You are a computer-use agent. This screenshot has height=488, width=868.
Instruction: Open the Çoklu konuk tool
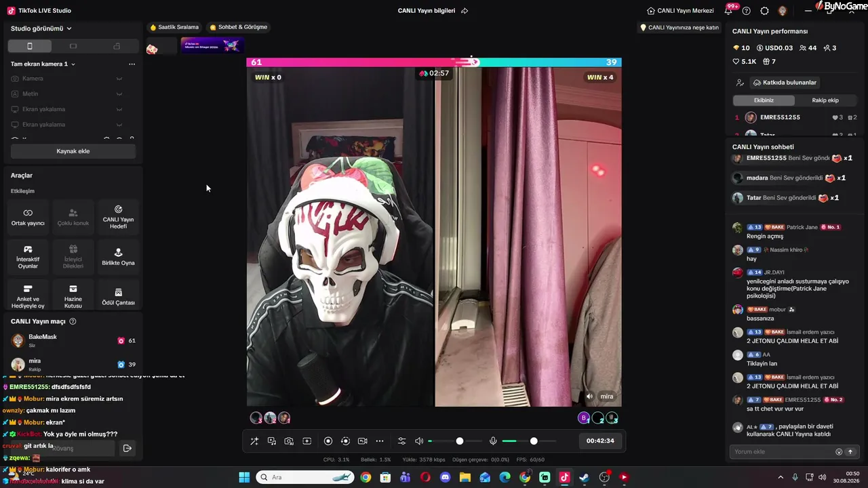point(73,217)
